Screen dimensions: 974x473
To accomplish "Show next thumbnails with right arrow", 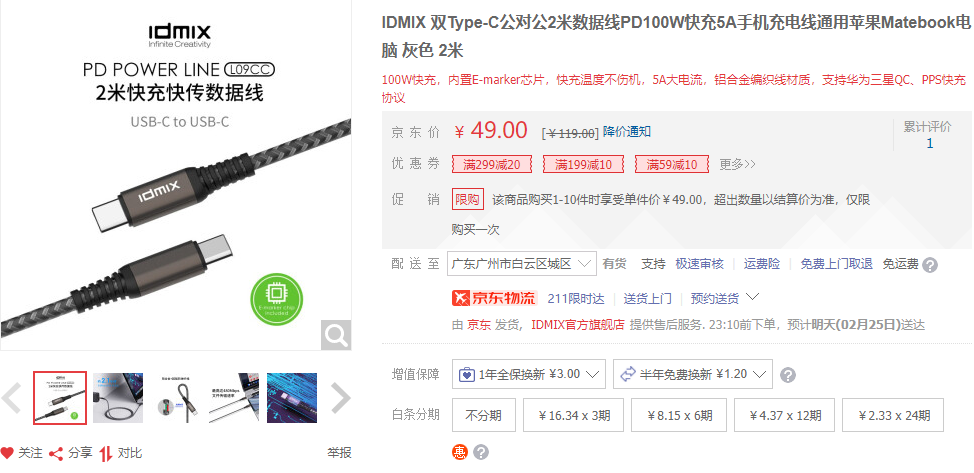I will click(340, 398).
